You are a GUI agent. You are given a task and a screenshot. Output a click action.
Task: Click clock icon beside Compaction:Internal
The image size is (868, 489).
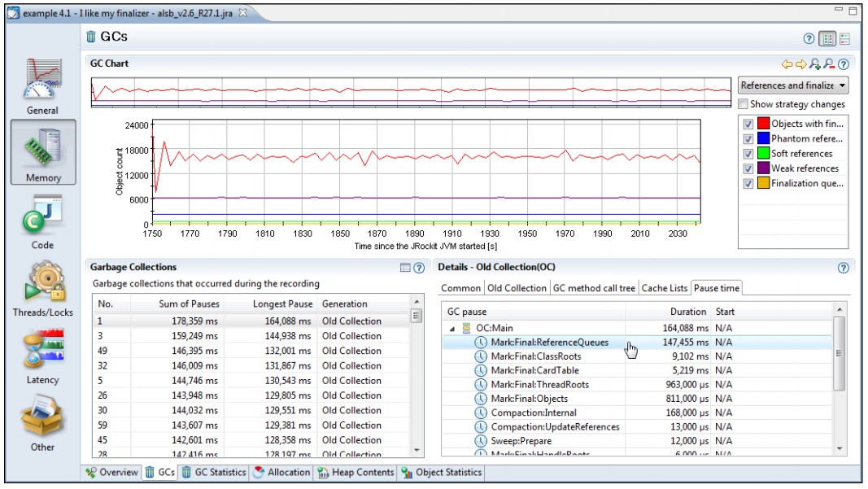[481, 413]
